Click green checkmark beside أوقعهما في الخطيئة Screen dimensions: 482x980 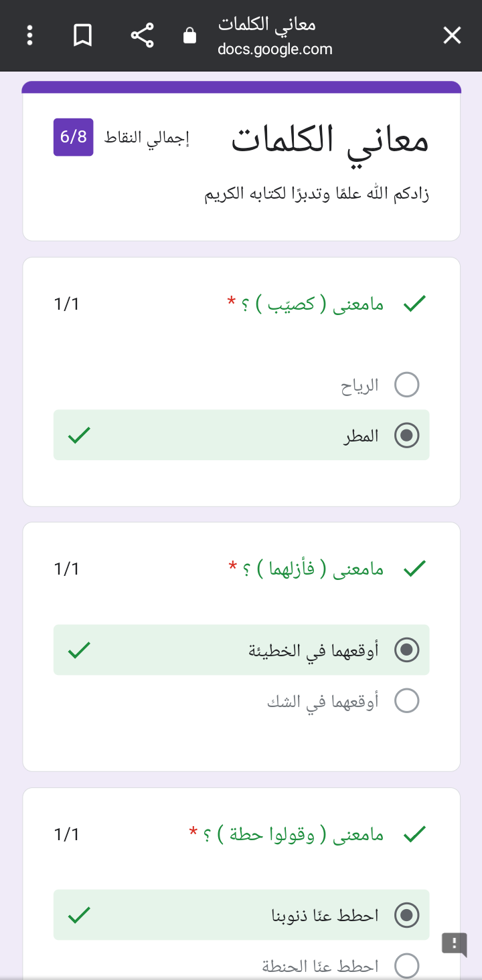click(x=79, y=650)
